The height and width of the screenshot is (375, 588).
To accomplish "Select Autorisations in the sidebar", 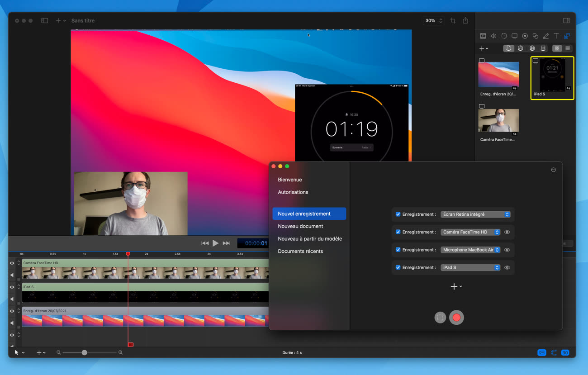I will [x=293, y=192].
